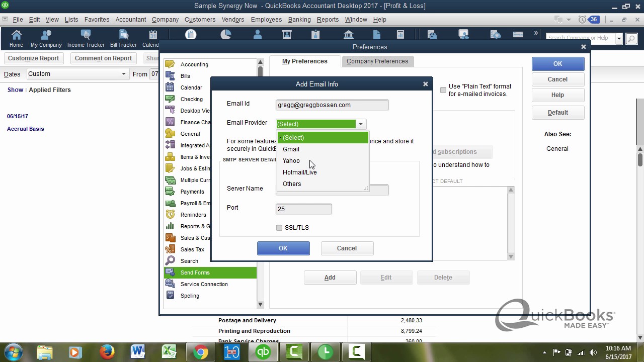Choose Yahoo as email provider
The height and width of the screenshot is (362, 644).
click(x=323, y=161)
